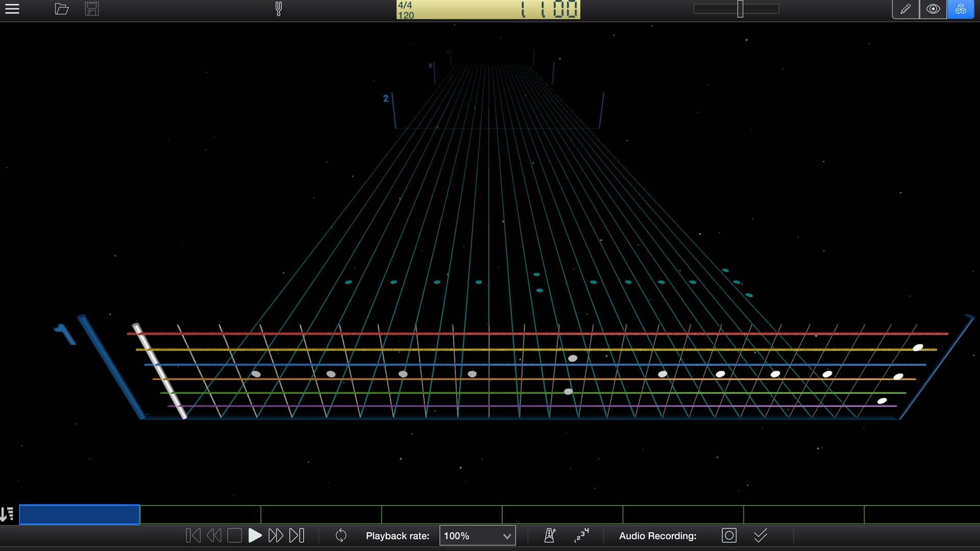Screen dimensions: 980x551
Task: Open the Playback rate 100% dropdown
Action: click(x=477, y=536)
